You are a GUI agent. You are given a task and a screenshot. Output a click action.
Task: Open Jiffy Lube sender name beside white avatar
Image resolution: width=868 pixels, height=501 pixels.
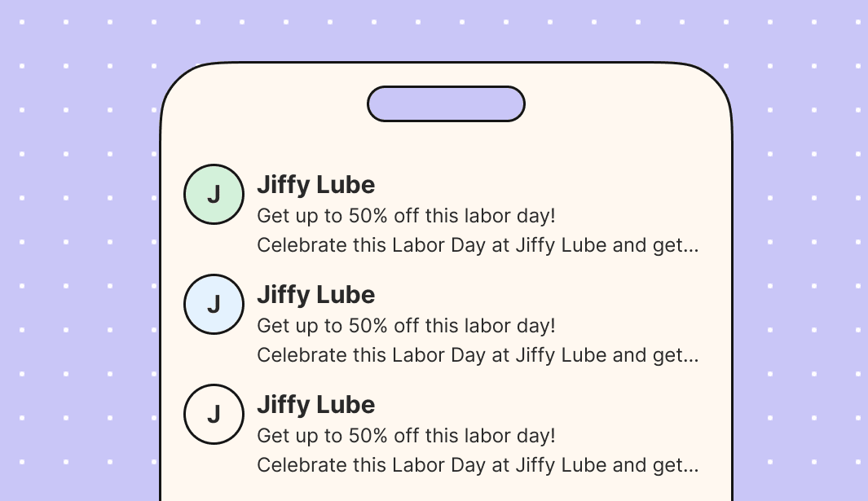(316, 405)
